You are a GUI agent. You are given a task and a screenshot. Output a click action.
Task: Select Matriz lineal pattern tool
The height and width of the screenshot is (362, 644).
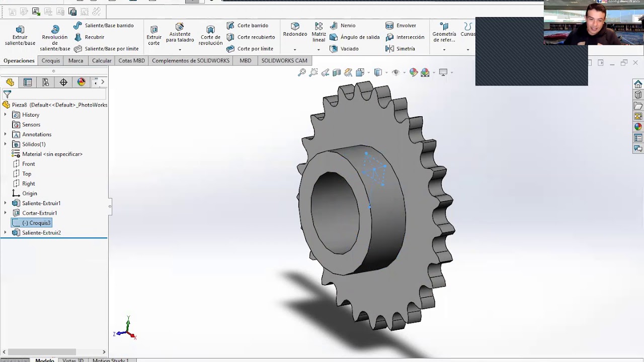coord(318,33)
